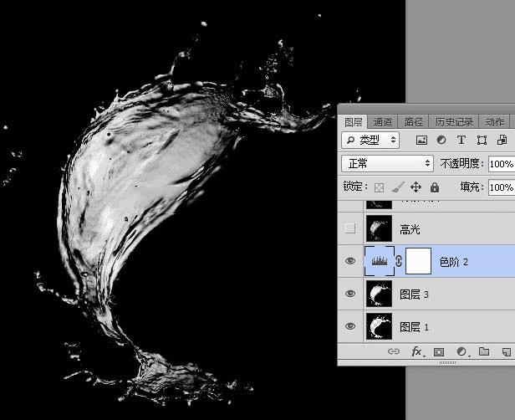Click the link layers icon
The height and width of the screenshot is (420, 515).
click(x=394, y=351)
